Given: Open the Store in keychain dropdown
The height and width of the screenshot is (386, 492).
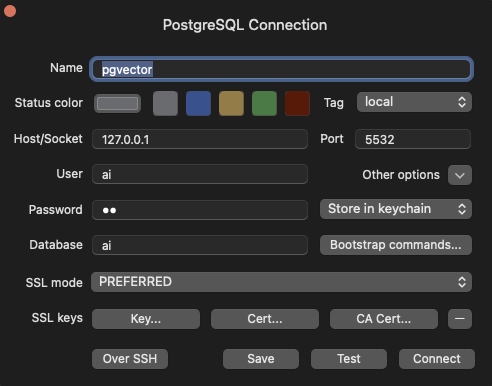Looking at the screenshot, I should (x=396, y=209).
